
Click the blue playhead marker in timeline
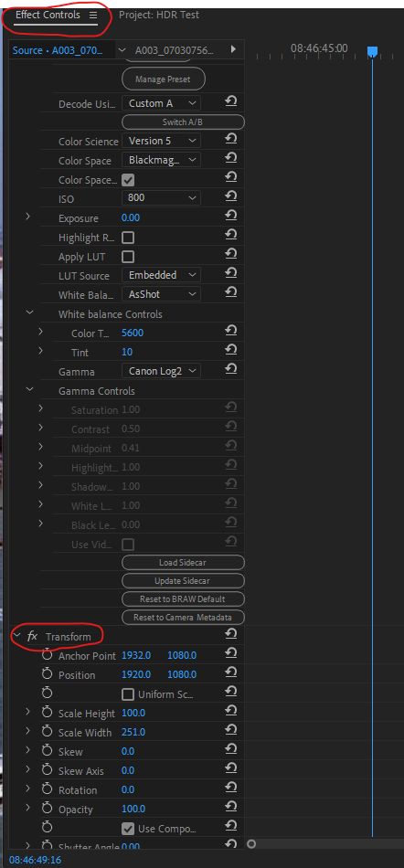coord(372,52)
